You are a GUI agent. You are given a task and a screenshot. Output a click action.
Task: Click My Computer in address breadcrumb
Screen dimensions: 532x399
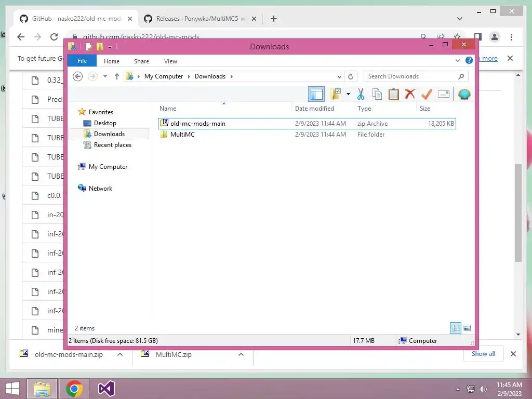164,76
